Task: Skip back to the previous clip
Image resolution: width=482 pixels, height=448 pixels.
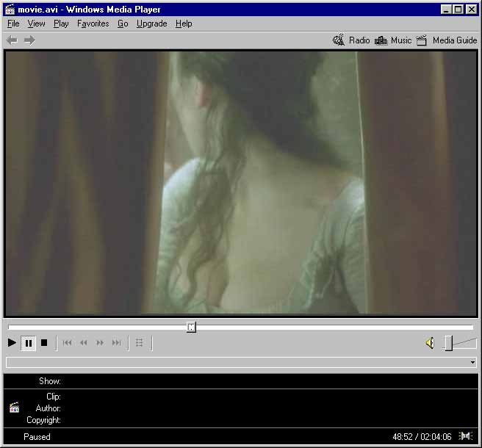Action: 67,342
